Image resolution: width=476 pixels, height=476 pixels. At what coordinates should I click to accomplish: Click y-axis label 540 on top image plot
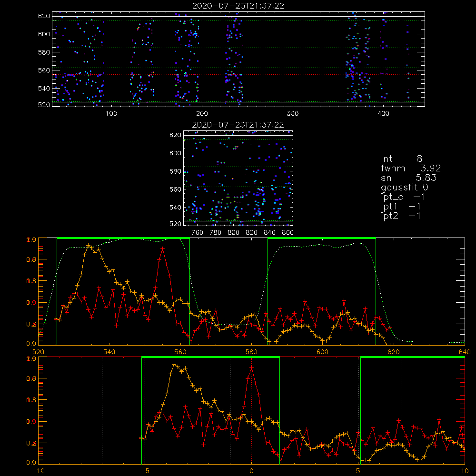(x=44, y=89)
